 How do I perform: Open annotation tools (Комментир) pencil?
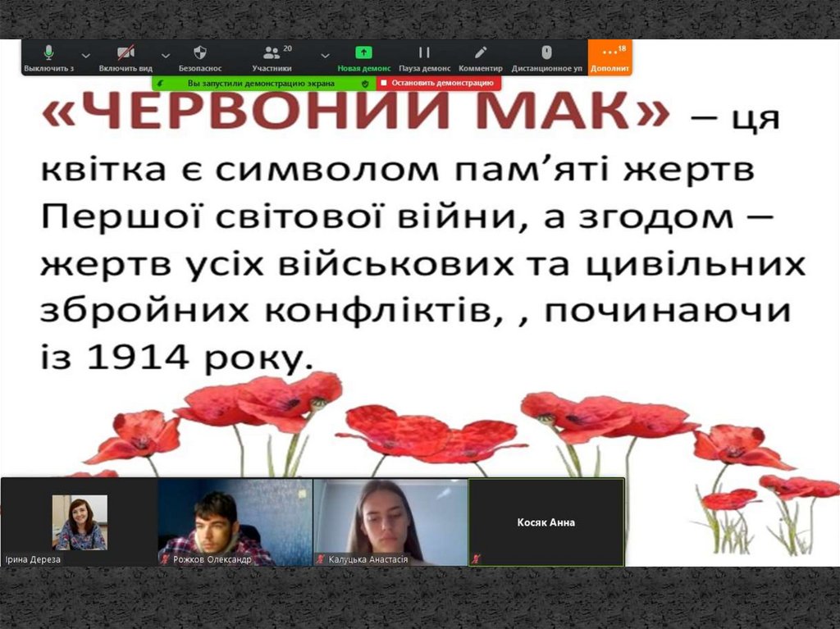[481, 58]
